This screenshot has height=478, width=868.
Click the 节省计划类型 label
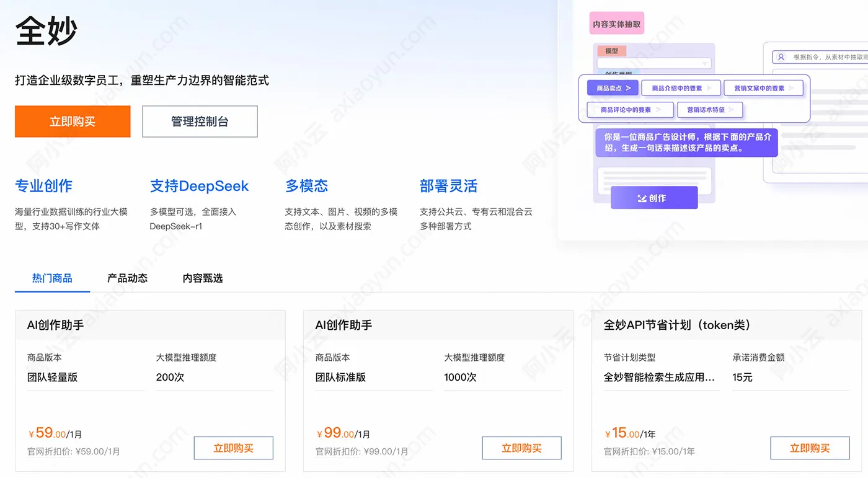[x=630, y=358]
